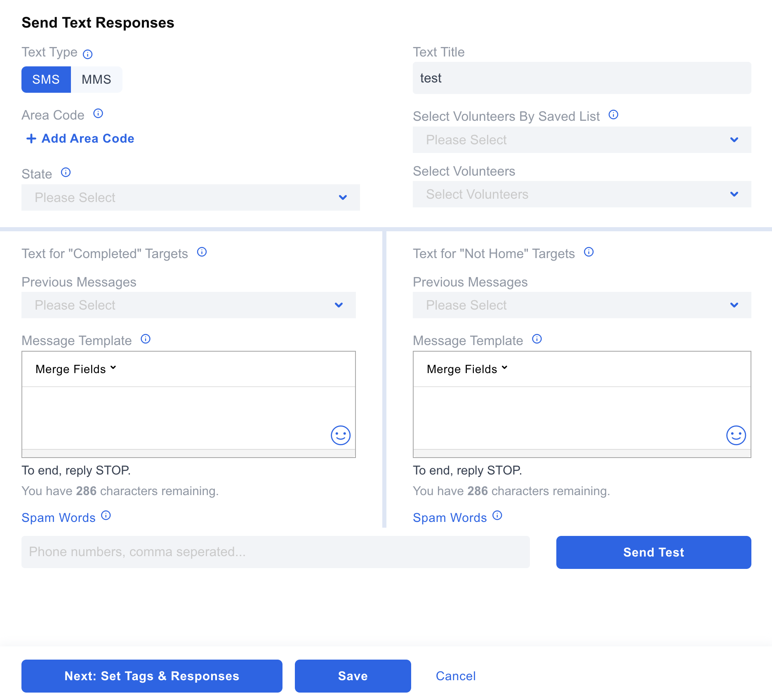Click the Send Test button
Screen dimensions: 772x700
pos(653,552)
